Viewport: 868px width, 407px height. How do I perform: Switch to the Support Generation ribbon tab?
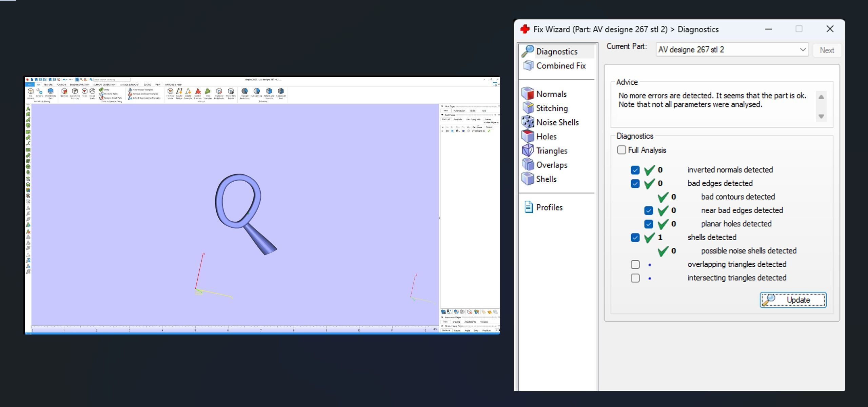point(104,85)
